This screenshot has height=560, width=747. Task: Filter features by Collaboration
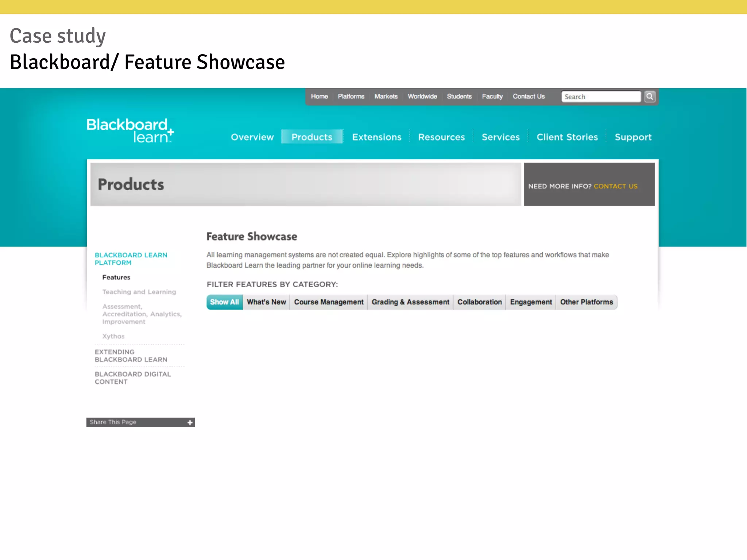(480, 302)
